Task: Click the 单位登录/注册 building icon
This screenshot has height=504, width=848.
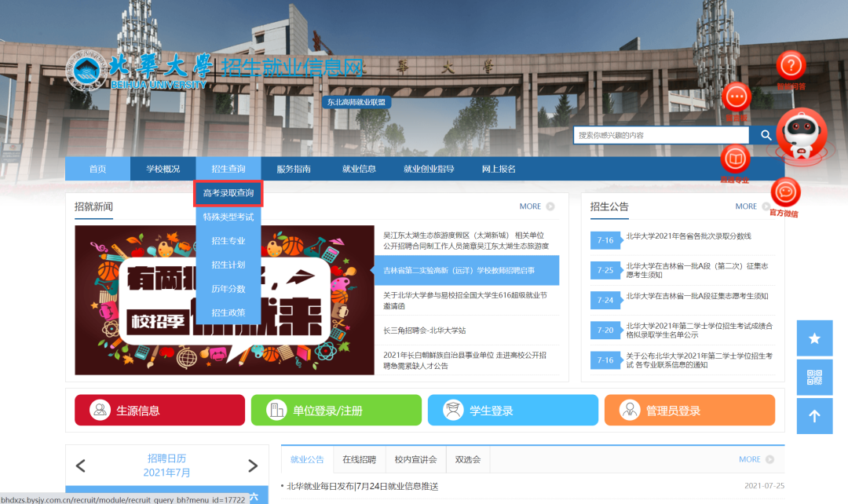Action: click(276, 410)
